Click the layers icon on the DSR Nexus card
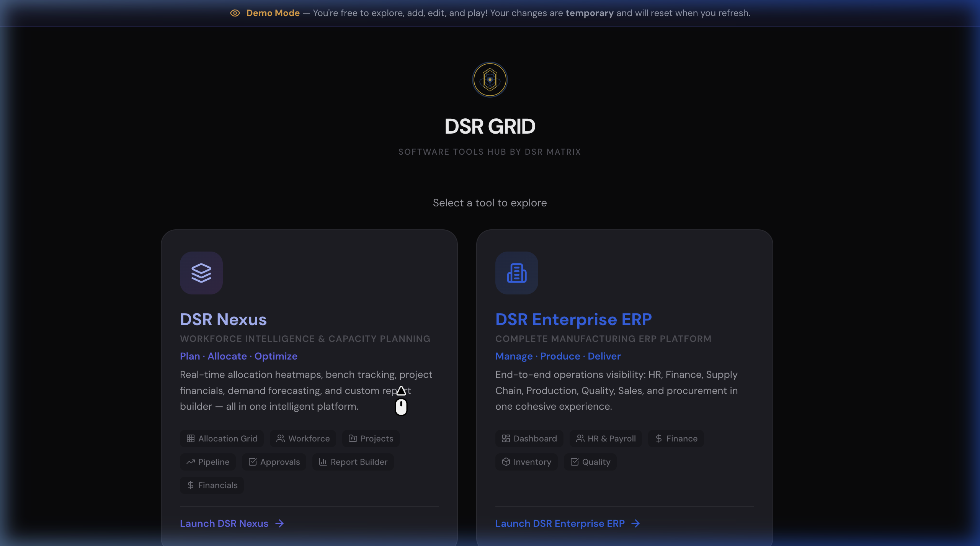 tap(201, 273)
